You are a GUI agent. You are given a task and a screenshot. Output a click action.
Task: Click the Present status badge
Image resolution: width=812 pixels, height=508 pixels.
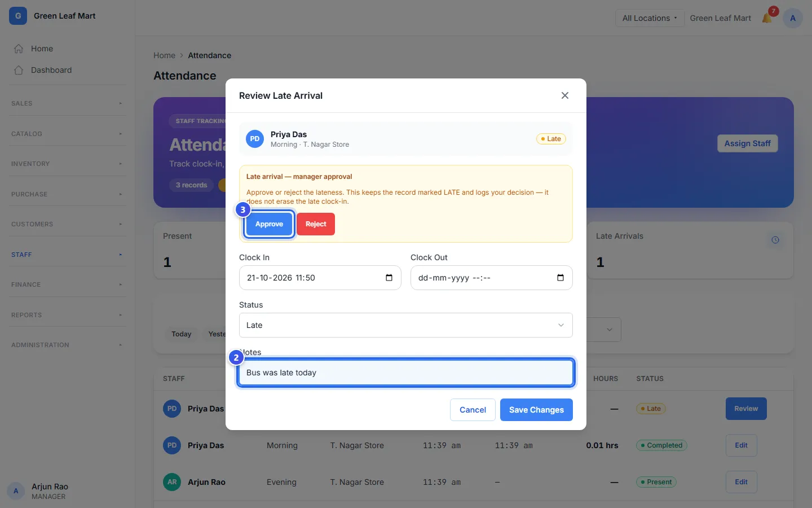(656, 482)
